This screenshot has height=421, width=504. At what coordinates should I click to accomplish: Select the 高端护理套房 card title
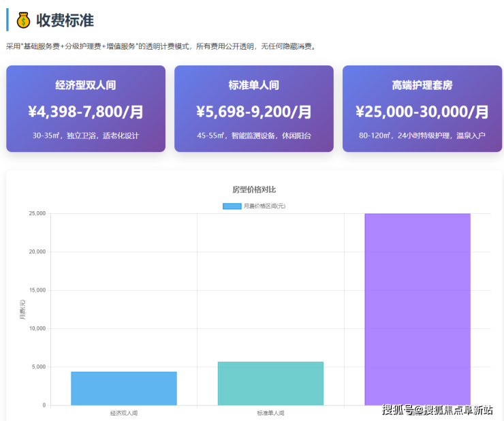(422, 85)
